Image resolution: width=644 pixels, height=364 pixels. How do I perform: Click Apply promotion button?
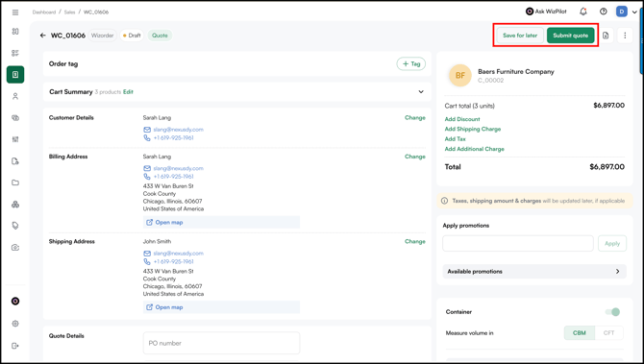pyautogui.click(x=612, y=243)
